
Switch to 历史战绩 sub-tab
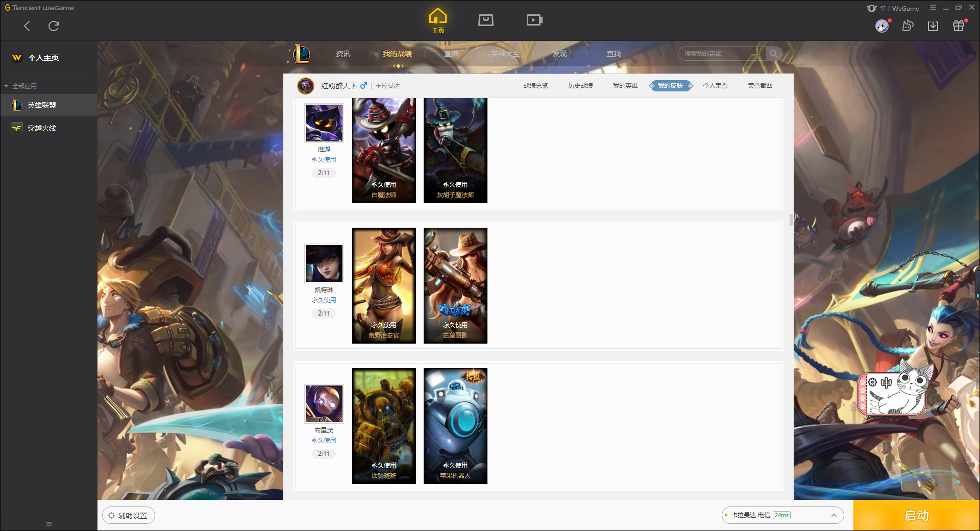tap(580, 86)
